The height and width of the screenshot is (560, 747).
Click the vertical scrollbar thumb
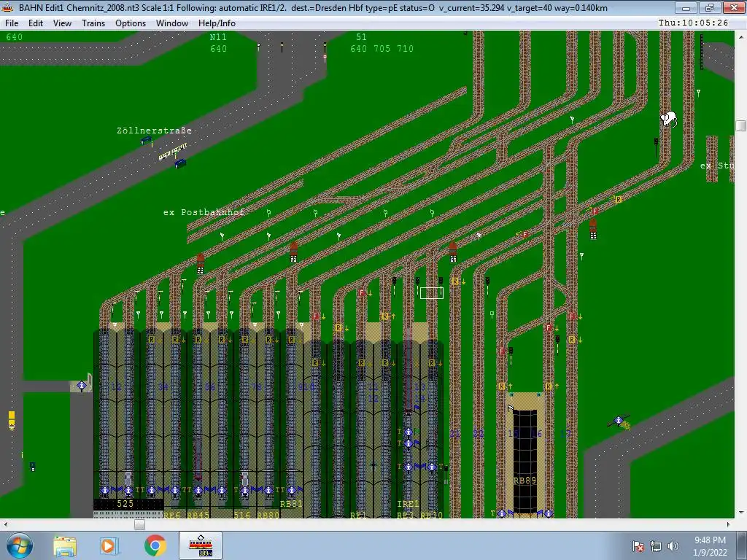click(741, 125)
